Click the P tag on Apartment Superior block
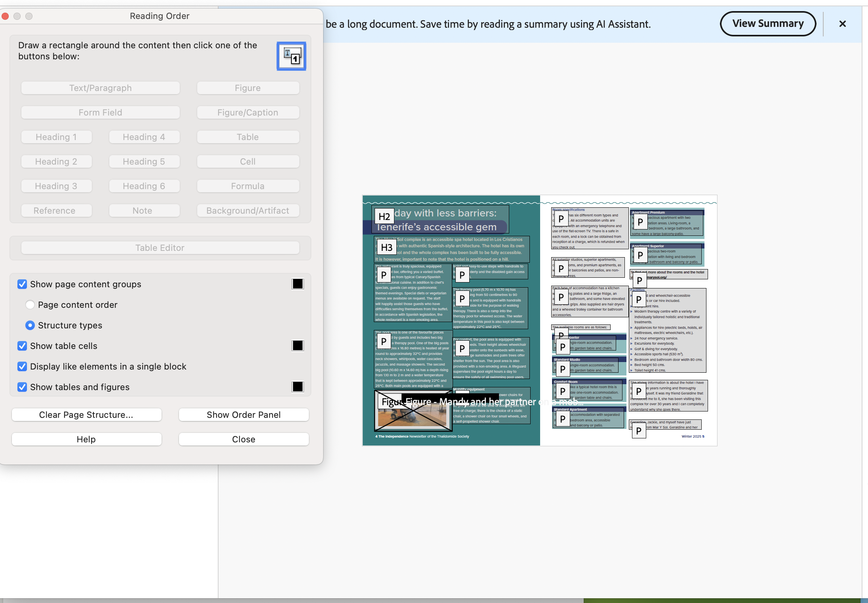This screenshot has height=603, width=868. [640, 255]
